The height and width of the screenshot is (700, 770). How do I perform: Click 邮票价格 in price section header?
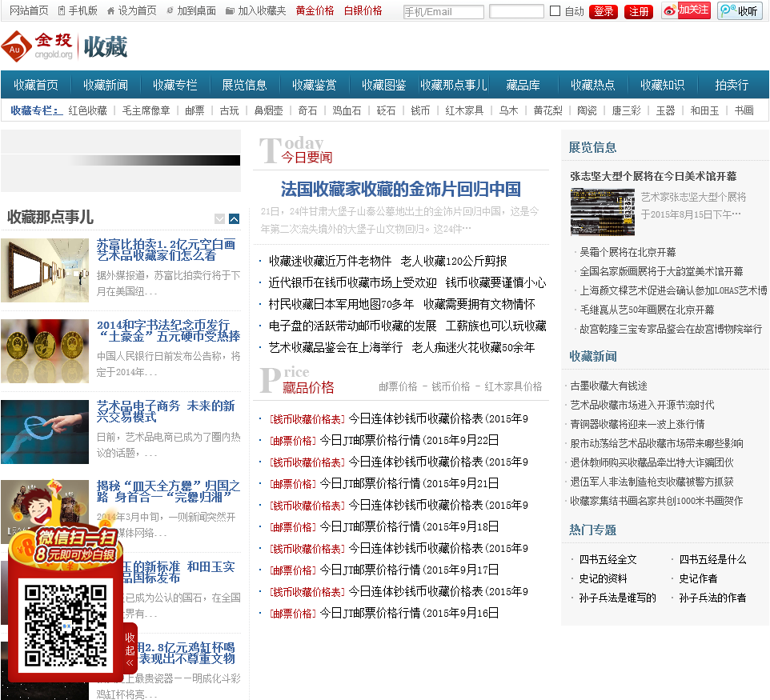(x=398, y=387)
